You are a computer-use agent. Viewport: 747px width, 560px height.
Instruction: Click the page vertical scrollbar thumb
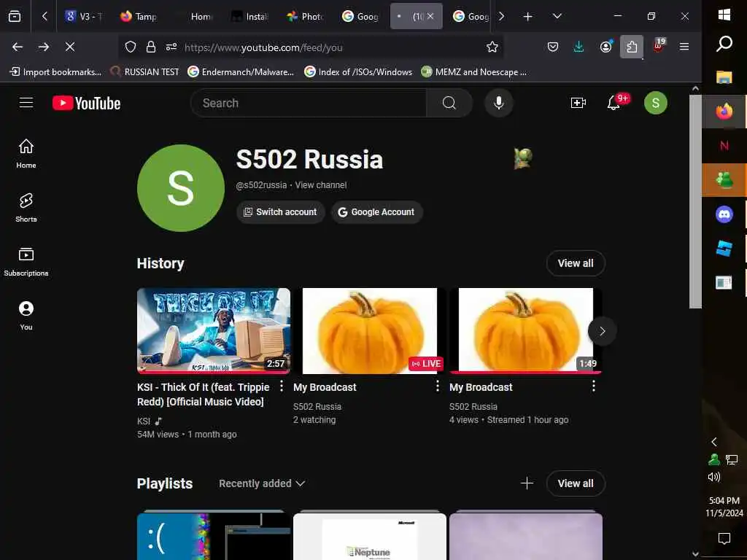[695, 201]
